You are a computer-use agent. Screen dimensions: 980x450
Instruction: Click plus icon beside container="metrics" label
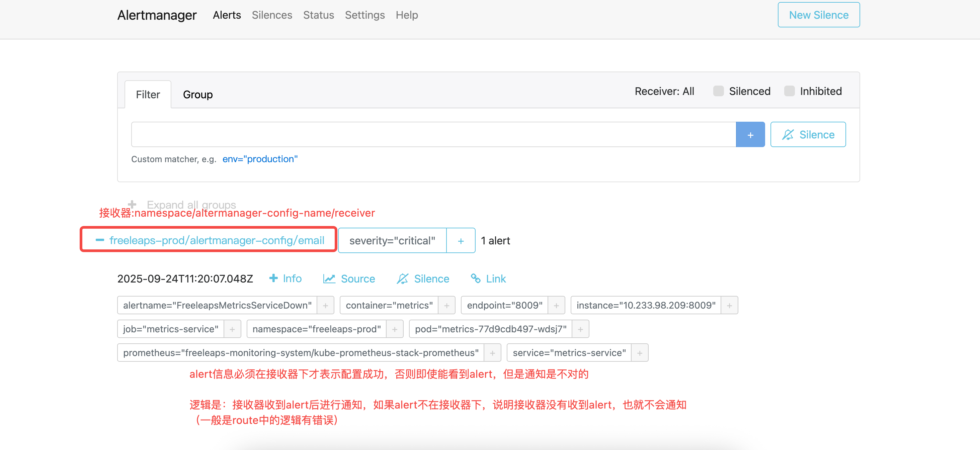point(446,306)
